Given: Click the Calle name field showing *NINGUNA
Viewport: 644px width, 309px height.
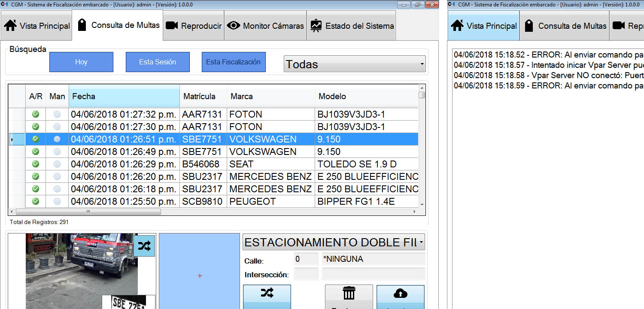Looking at the screenshot, I should (x=373, y=259).
